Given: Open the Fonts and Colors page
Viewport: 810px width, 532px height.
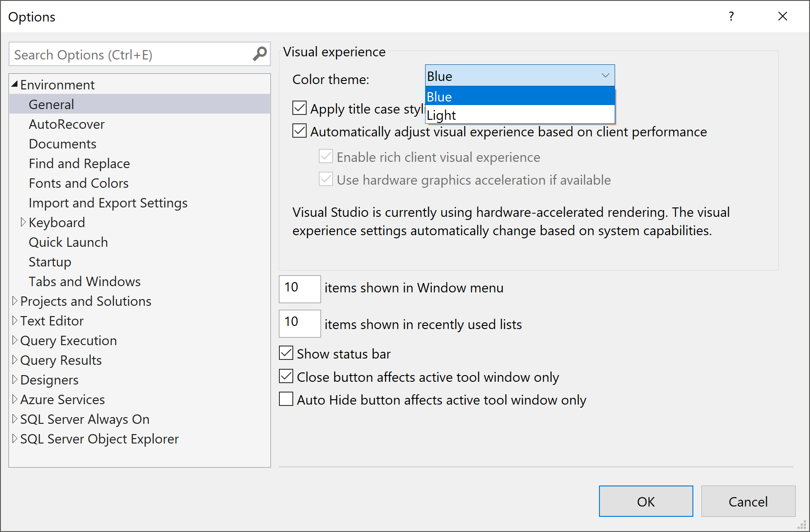Looking at the screenshot, I should [79, 183].
